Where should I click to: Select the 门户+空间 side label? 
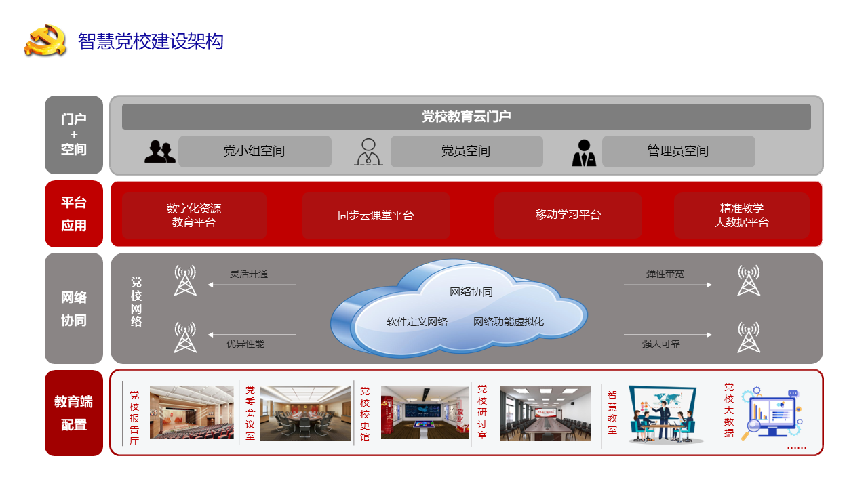(74, 135)
